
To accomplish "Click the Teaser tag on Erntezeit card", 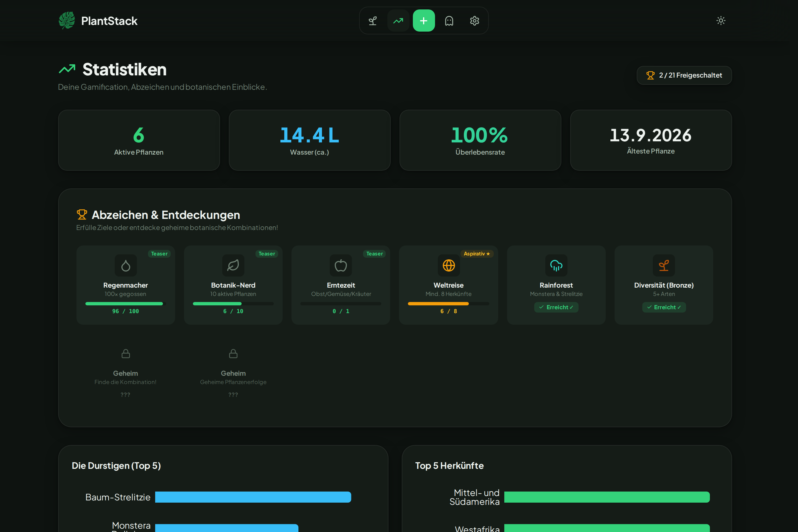I will (x=374, y=254).
